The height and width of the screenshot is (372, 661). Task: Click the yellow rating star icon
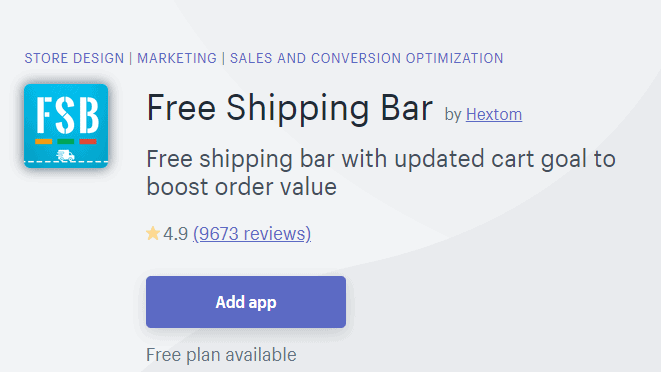pos(153,233)
